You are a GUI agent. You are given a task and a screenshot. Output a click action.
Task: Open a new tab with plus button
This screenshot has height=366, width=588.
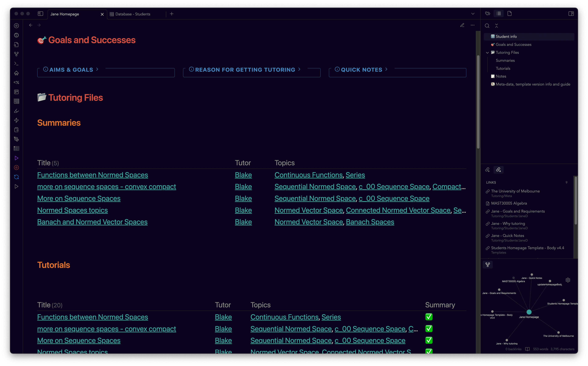tap(172, 14)
